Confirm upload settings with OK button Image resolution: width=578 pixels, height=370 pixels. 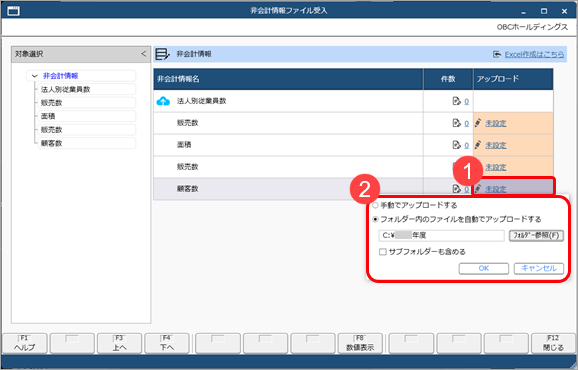point(484,268)
